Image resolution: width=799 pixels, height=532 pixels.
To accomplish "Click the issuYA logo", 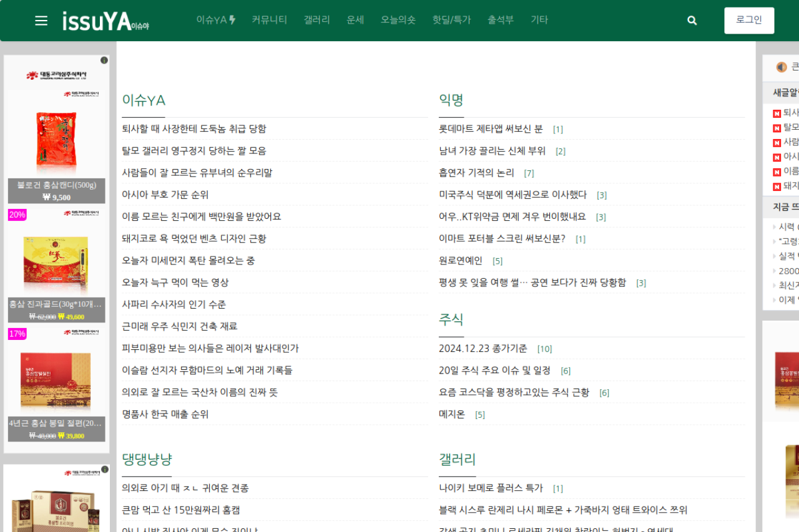I will click(105, 21).
